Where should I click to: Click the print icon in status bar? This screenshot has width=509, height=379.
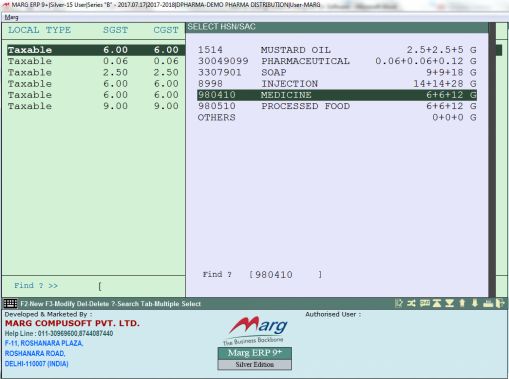488,303
